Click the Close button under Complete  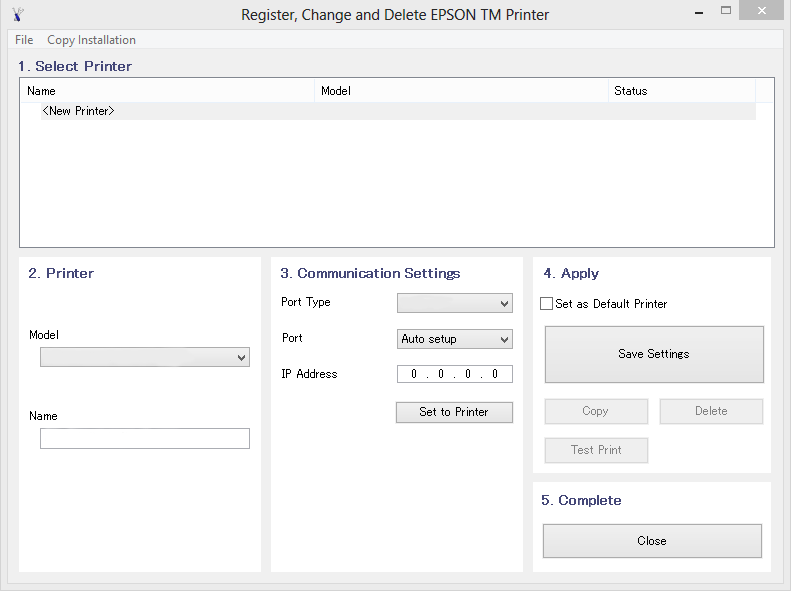pyautogui.click(x=652, y=541)
